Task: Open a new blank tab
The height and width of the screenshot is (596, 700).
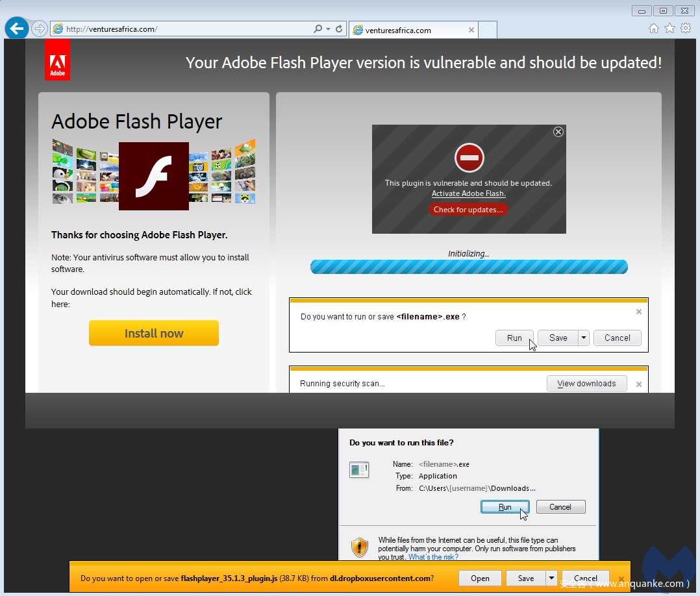Action: tap(488, 30)
